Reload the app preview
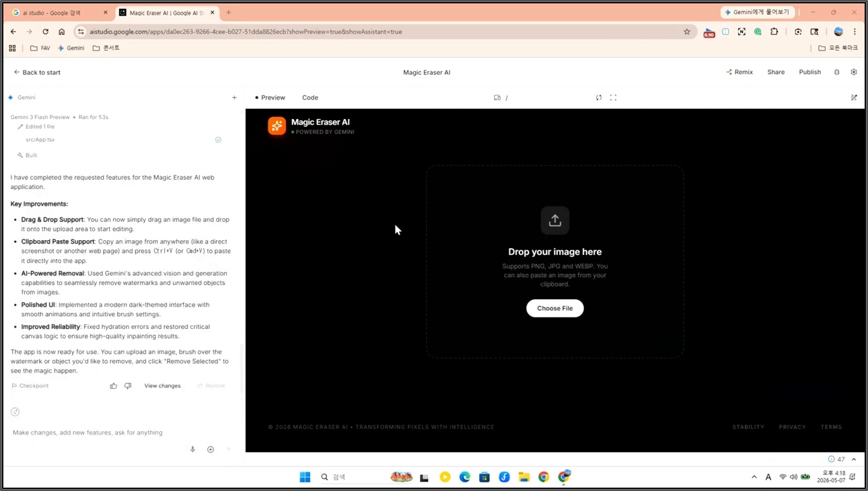This screenshot has width=868, height=491. click(x=599, y=98)
